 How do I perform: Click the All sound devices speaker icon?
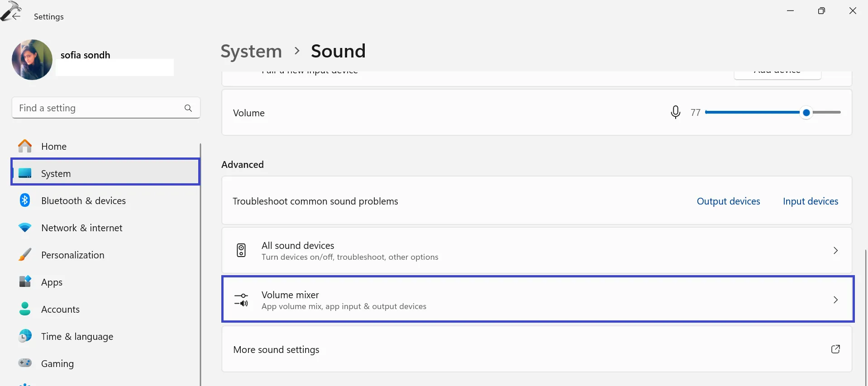point(241,250)
